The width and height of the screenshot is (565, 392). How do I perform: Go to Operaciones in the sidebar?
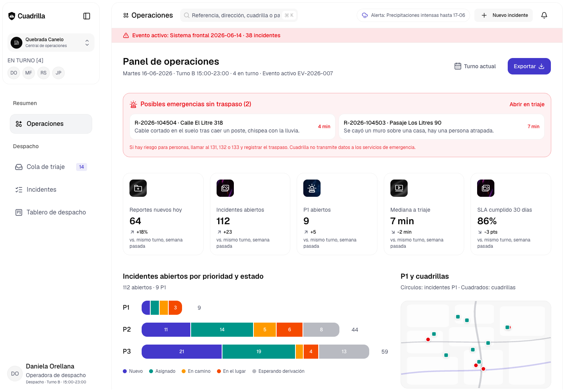point(51,124)
